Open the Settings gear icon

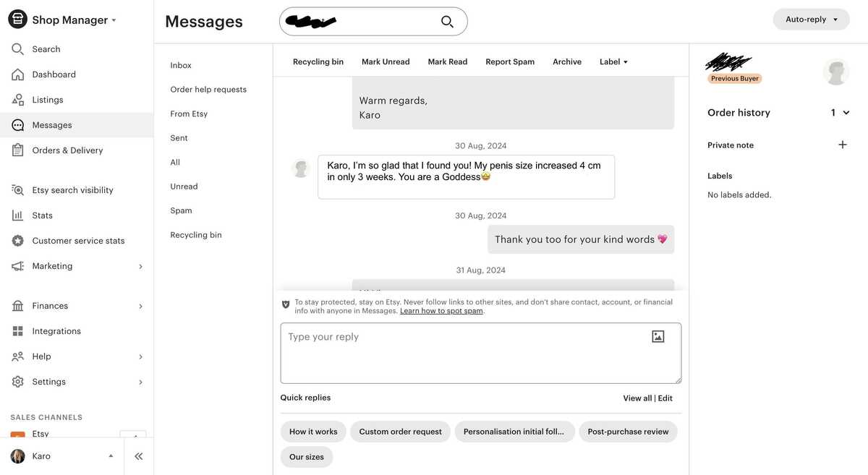pos(18,382)
